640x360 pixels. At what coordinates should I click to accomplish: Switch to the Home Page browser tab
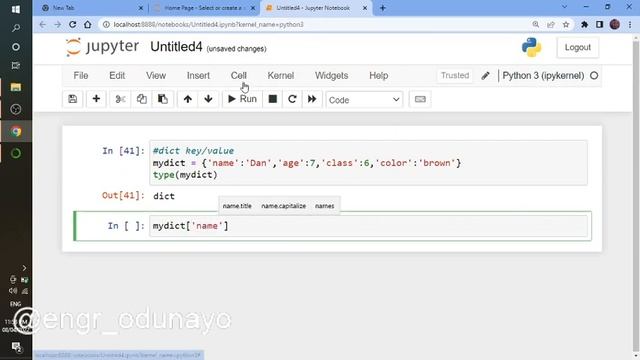pos(204,8)
